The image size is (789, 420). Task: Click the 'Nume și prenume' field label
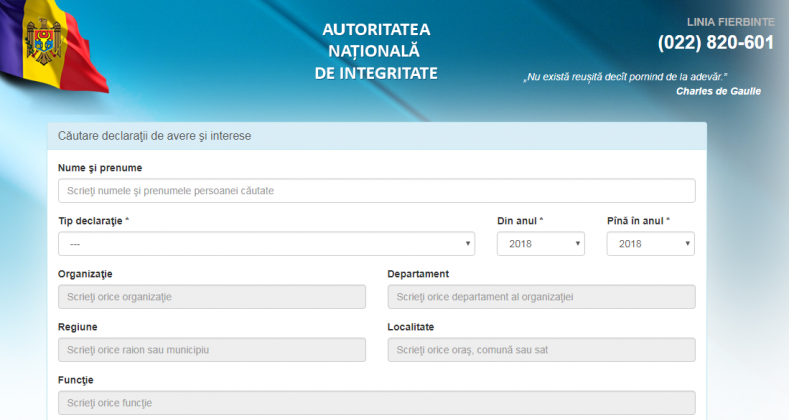click(100, 168)
